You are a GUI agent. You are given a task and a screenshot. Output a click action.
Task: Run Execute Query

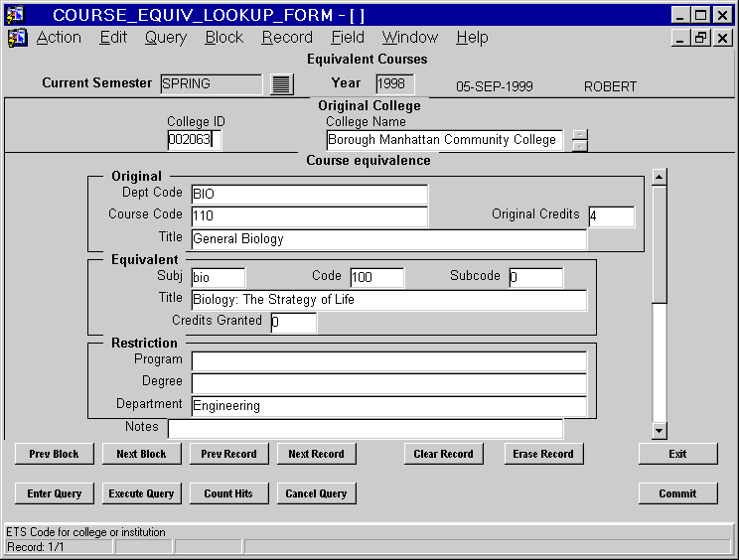[x=141, y=493]
